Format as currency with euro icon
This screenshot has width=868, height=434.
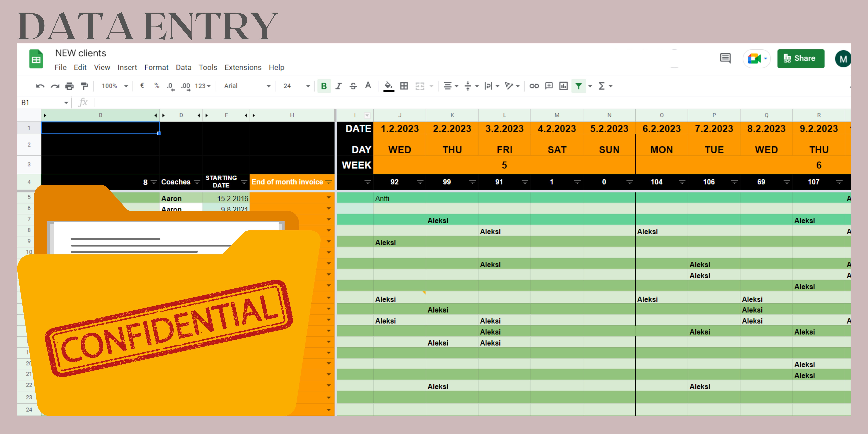[142, 86]
